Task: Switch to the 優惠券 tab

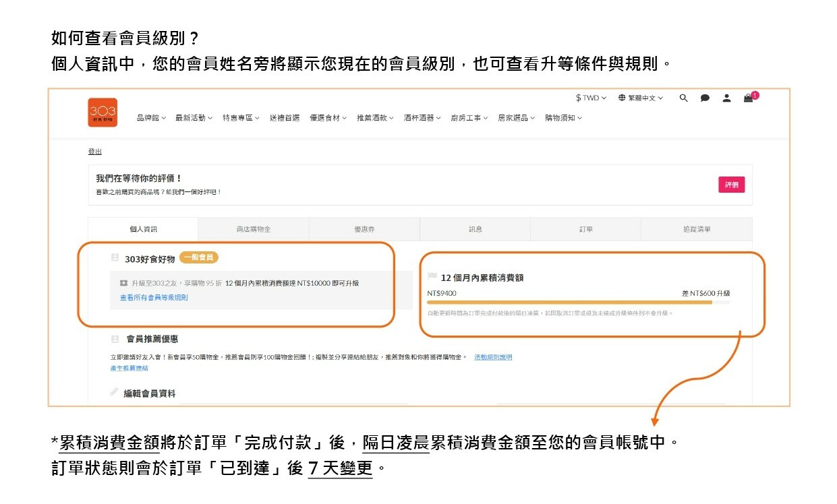Action: pyautogui.click(x=364, y=229)
